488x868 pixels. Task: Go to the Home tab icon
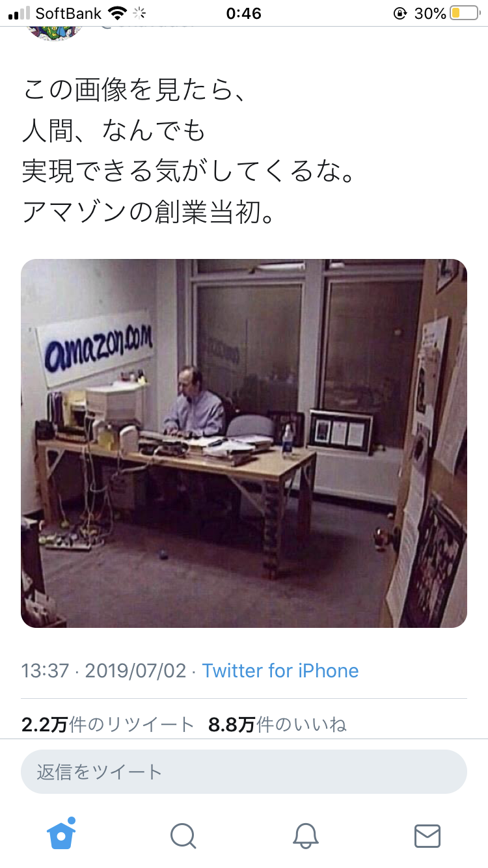61,834
